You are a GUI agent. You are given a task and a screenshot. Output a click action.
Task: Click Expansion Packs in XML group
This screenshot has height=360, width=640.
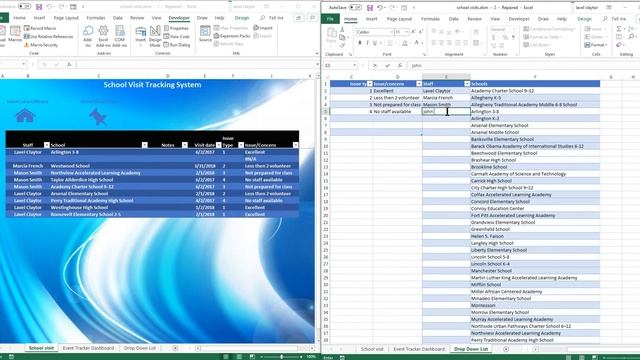pyautogui.click(x=232, y=36)
